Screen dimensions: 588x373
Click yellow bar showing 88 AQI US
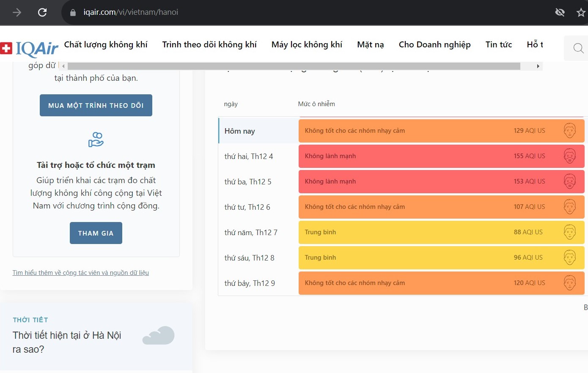[441, 232]
